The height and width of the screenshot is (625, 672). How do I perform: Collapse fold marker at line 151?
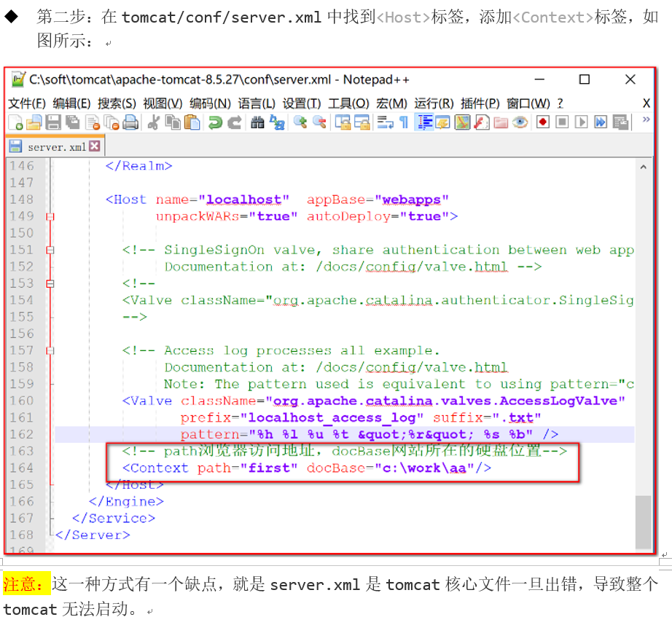[x=50, y=250]
